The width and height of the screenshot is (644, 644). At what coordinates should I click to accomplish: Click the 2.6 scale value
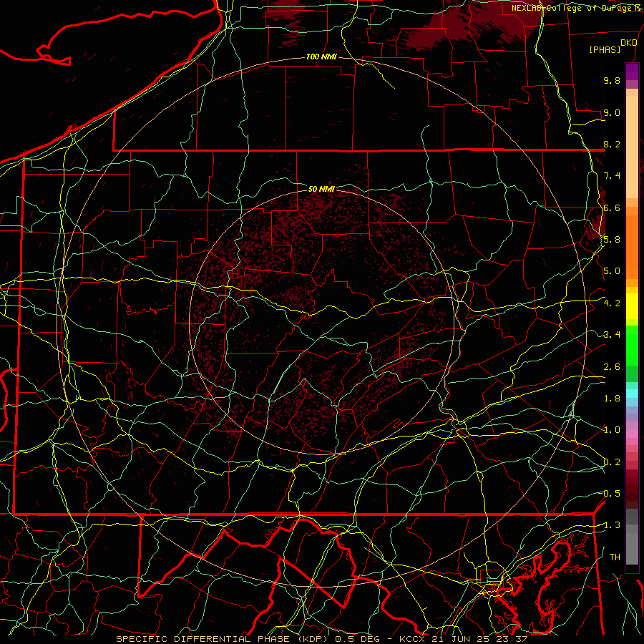pyautogui.click(x=612, y=367)
